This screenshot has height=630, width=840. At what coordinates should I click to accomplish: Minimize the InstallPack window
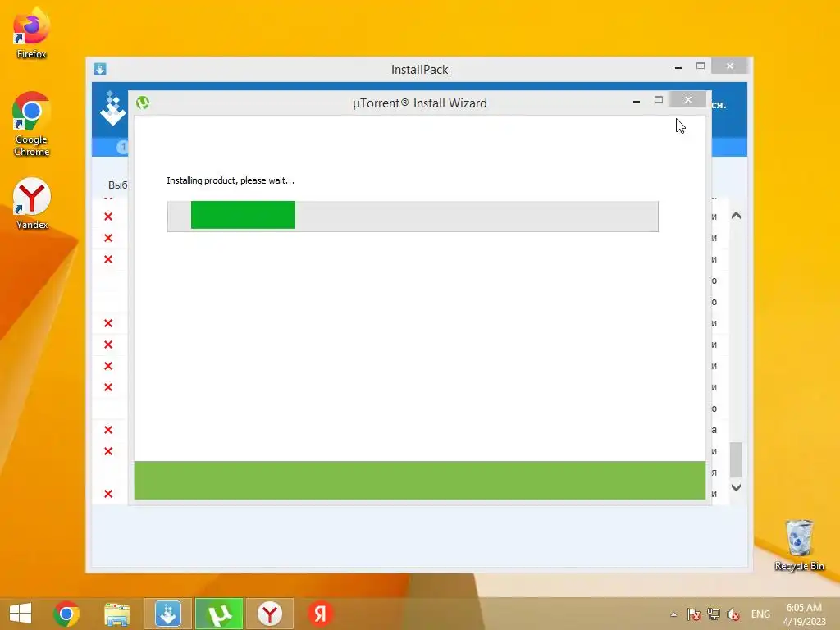point(678,67)
